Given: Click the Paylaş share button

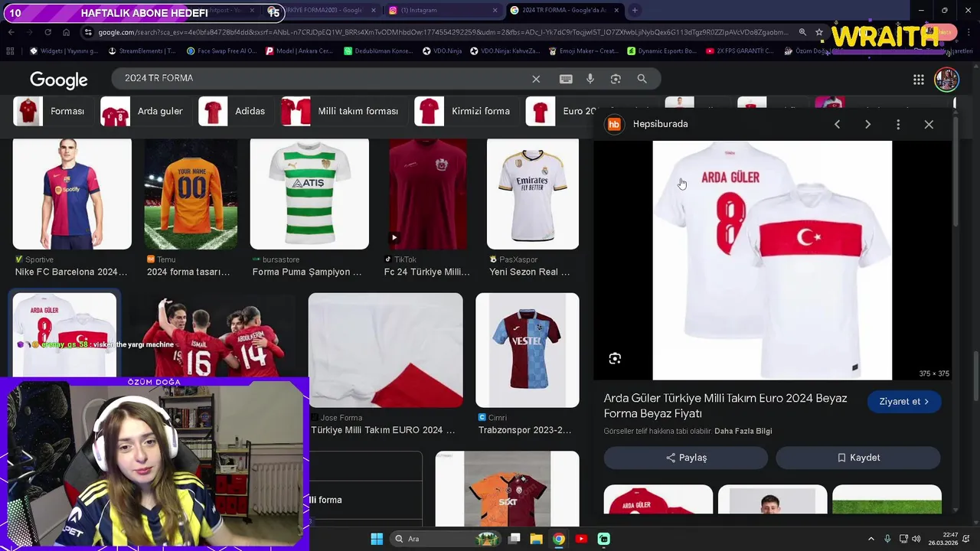Looking at the screenshot, I should (x=686, y=458).
